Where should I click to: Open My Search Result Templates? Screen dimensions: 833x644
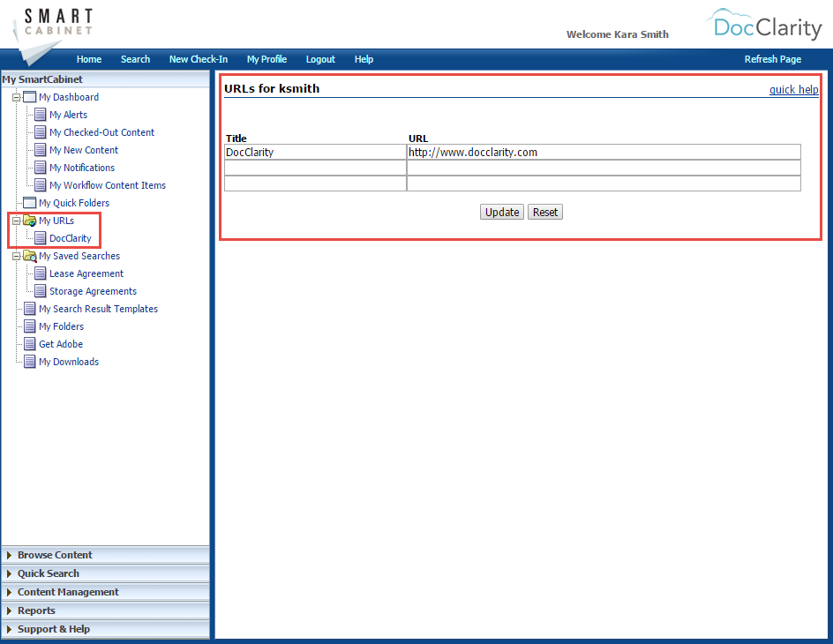[x=98, y=308]
